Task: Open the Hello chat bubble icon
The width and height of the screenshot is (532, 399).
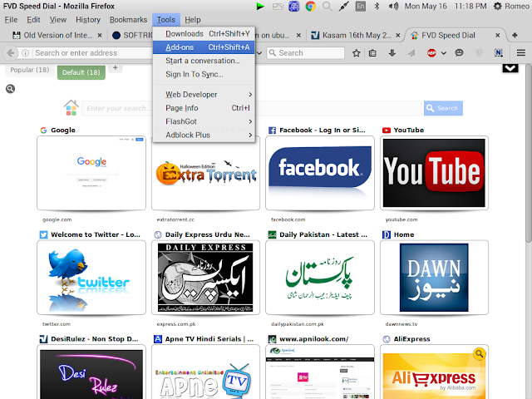Action: 459,53
